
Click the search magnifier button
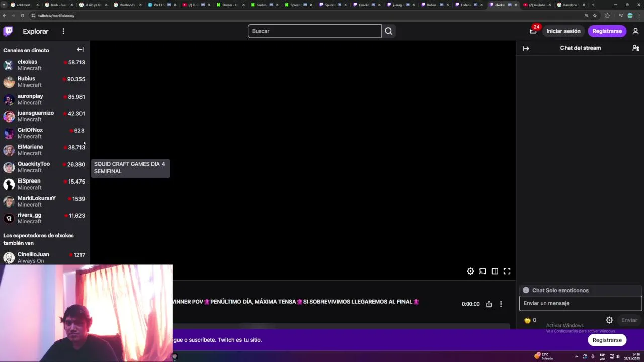point(388,31)
